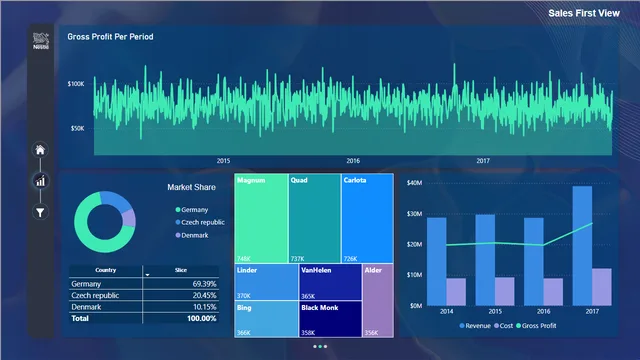Click the middle page indicator dot

[x=320, y=347]
